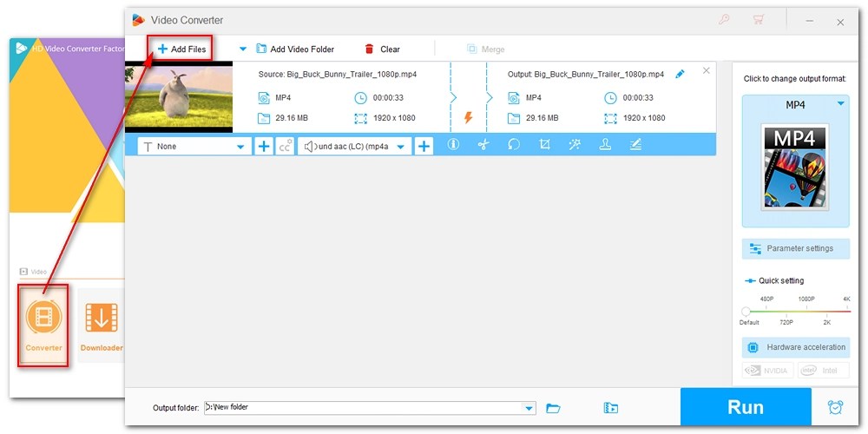Click the key register icon in title bar

(x=724, y=20)
